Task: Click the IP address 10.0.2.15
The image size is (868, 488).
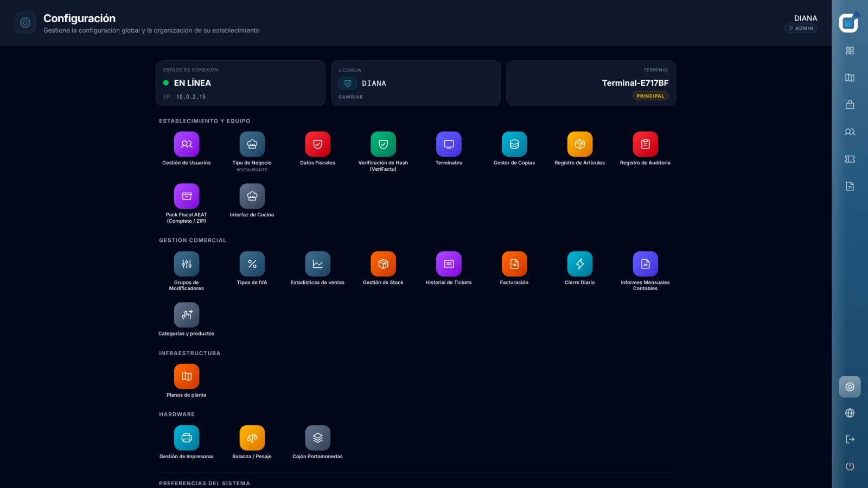Action: [191, 97]
